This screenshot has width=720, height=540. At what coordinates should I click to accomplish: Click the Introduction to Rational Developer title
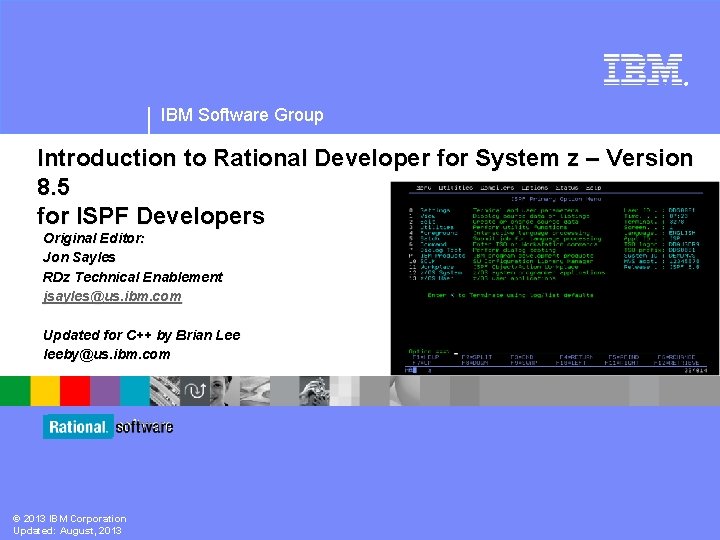point(365,172)
